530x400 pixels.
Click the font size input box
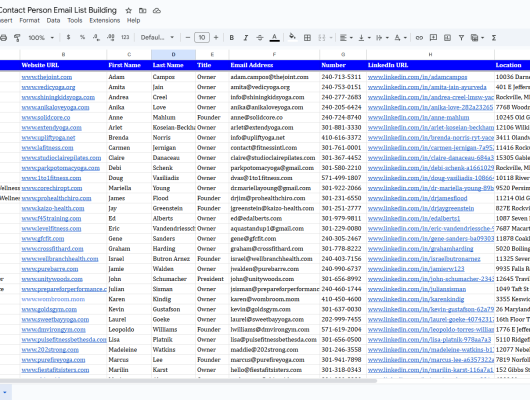[202, 37]
